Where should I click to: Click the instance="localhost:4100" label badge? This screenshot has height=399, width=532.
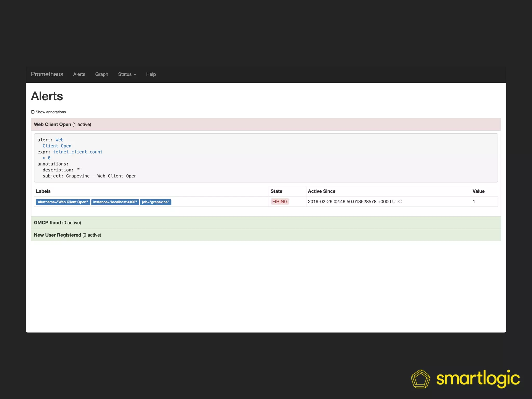(115, 202)
